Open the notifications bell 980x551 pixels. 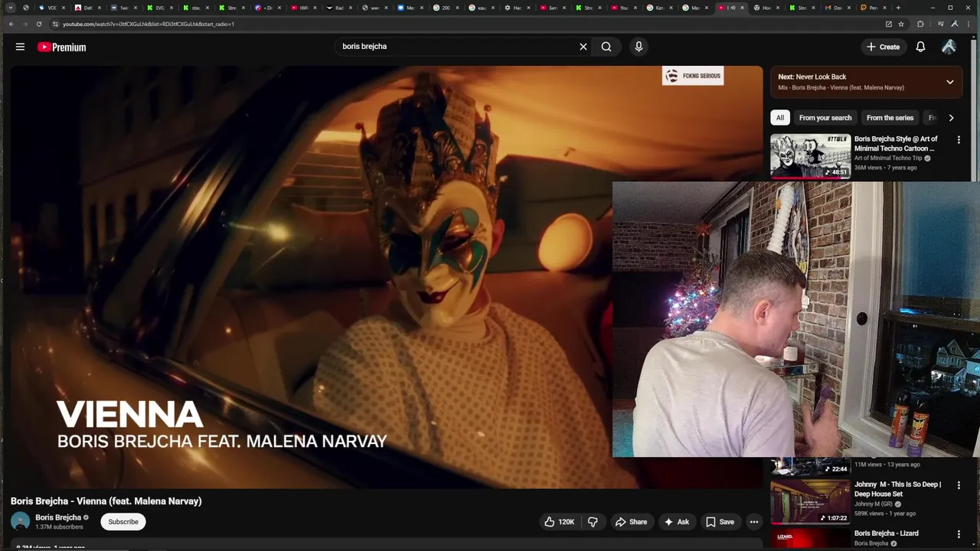click(920, 47)
